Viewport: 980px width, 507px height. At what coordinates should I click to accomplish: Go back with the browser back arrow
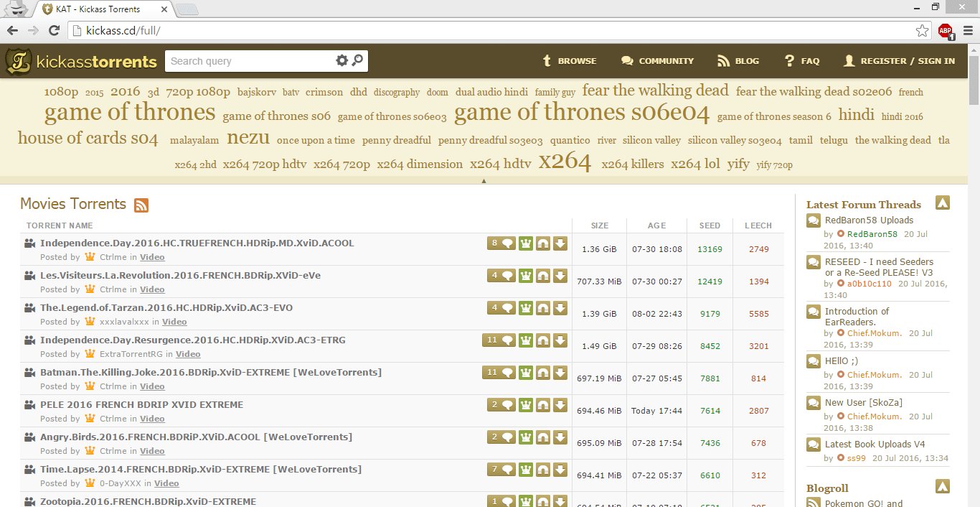(12, 30)
